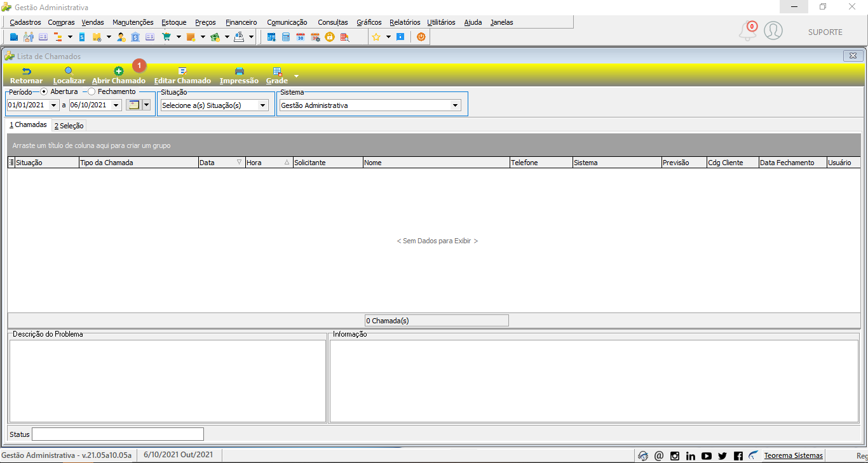
Task: Click the Editar Chamado icon
Action: point(182,71)
